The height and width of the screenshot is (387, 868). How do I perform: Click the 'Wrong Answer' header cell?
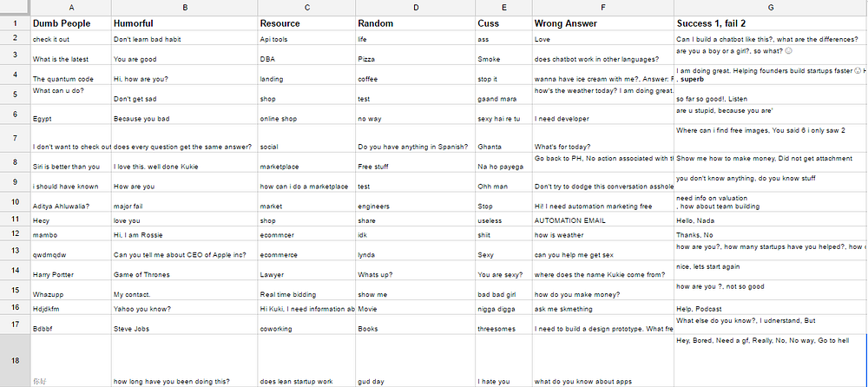pos(603,23)
